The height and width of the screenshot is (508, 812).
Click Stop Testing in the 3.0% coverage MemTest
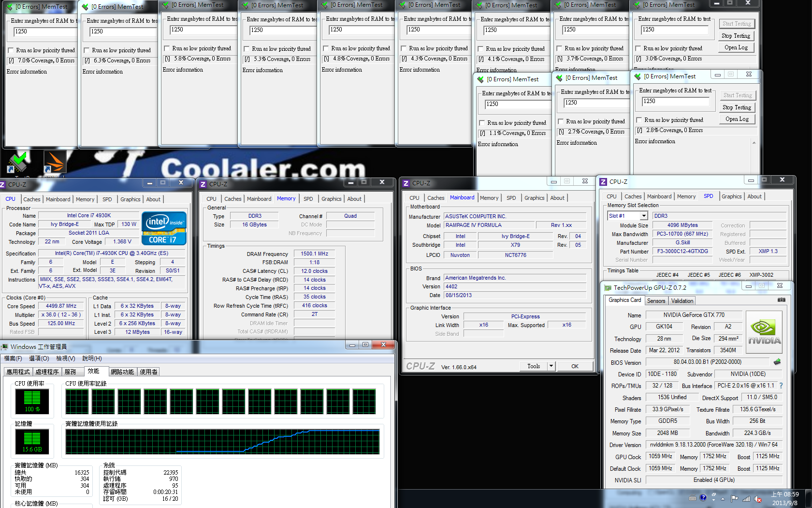coord(736,36)
